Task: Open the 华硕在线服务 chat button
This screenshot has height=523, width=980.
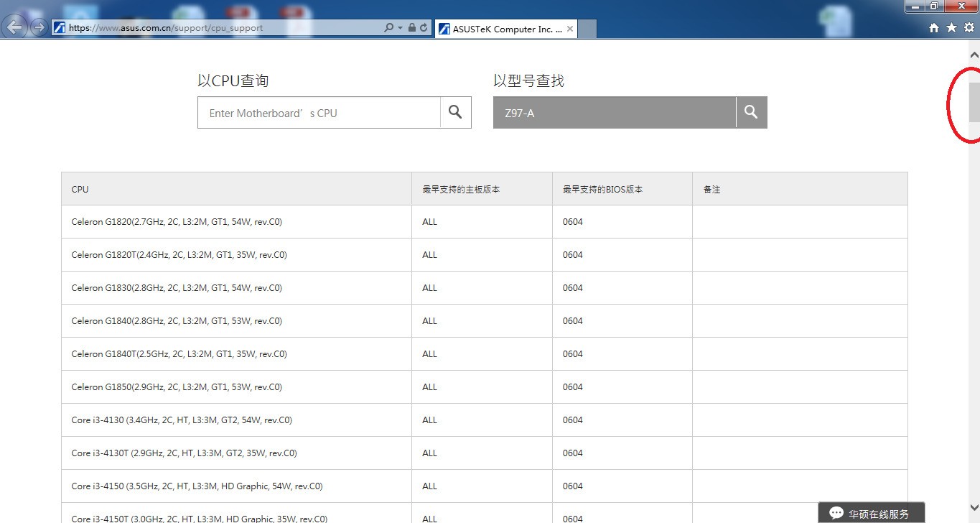Action: 871,513
